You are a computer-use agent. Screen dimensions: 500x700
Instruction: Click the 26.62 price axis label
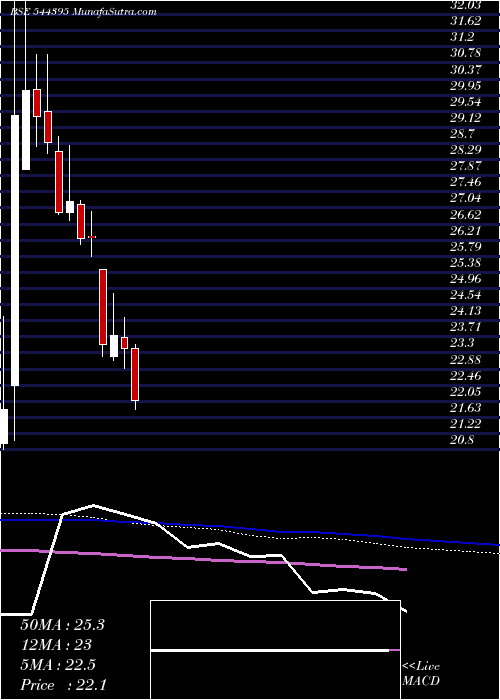[465, 215]
